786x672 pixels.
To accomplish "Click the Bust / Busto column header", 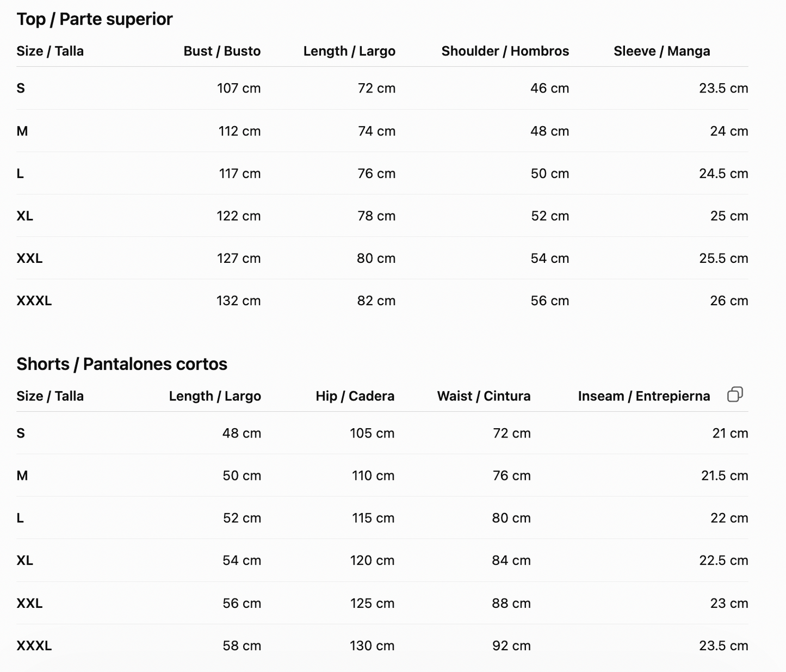I will point(222,51).
